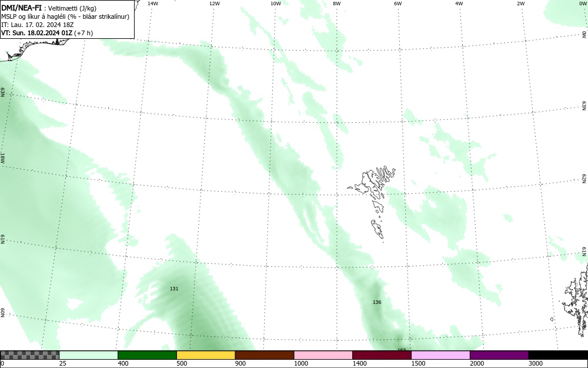588x368 pixels.
Task: Click the MSLP og líkur á hagléli line
Action: click(65, 16)
